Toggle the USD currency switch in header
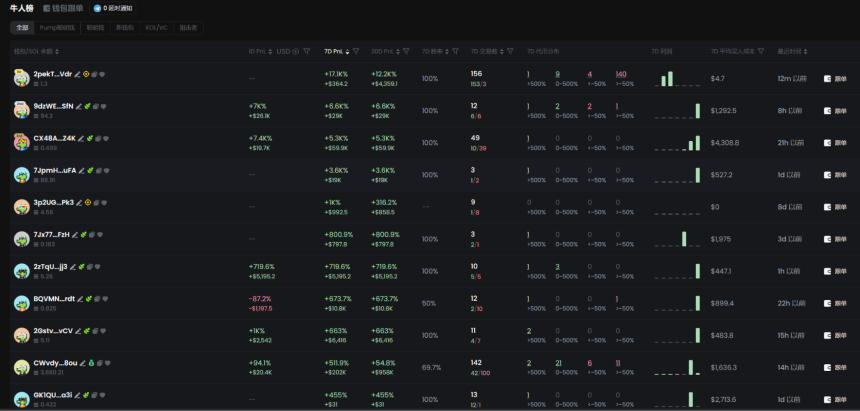Image resolution: width=860 pixels, height=411 pixels. point(288,51)
